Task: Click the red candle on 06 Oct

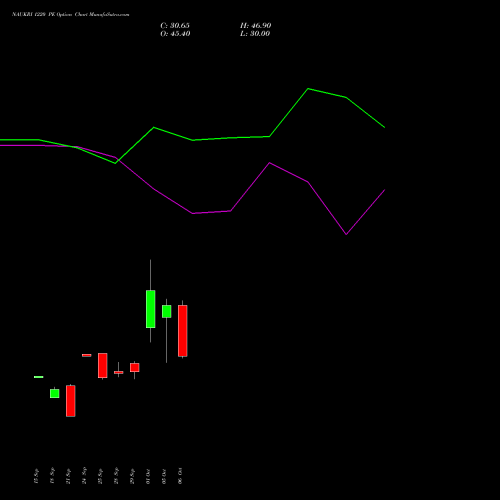Action: pos(183,331)
